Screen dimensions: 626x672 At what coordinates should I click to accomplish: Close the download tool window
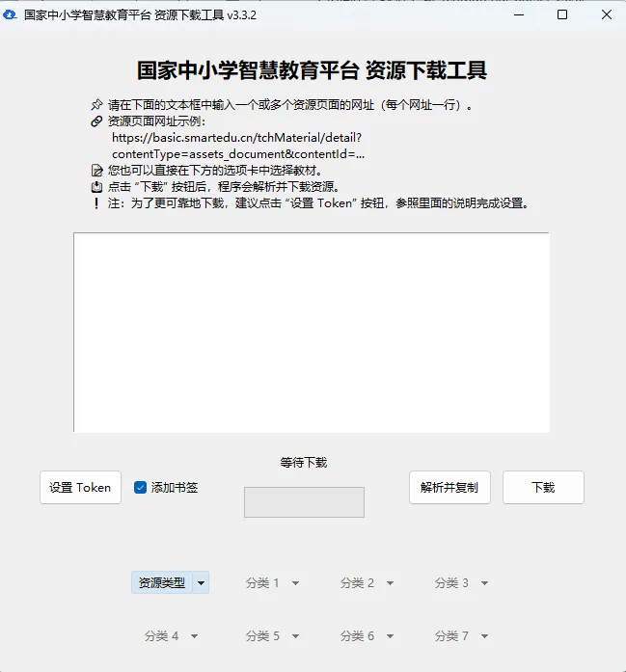pos(607,15)
